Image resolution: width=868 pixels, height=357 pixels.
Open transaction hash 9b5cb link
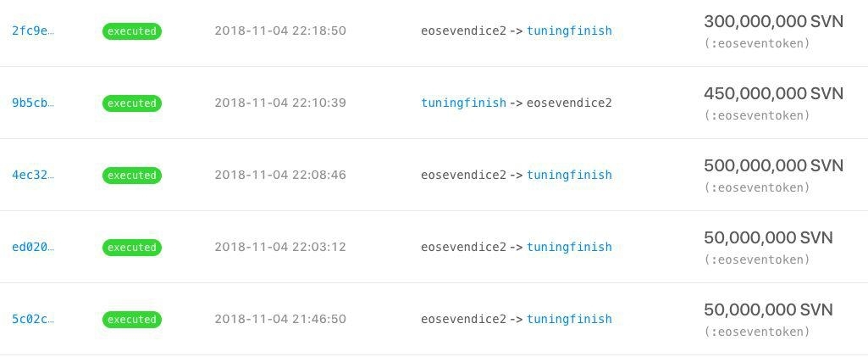coord(33,103)
